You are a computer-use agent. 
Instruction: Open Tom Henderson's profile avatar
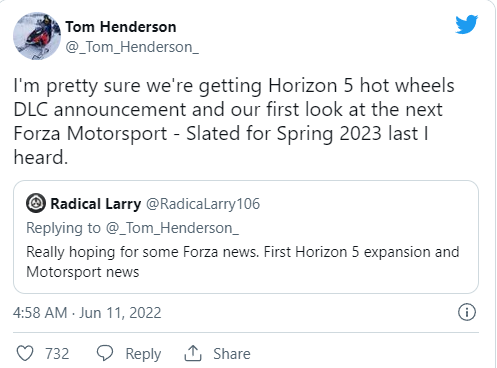(37, 36)
